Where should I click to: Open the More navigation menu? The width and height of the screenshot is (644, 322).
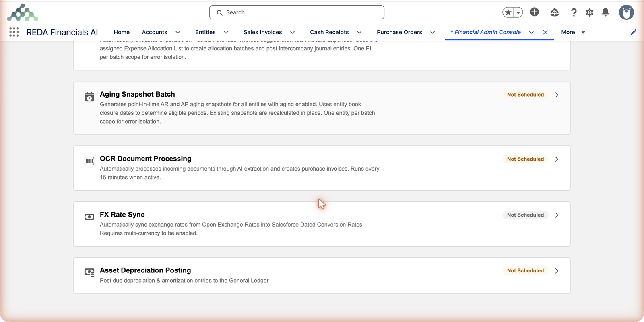pos(573,32)
